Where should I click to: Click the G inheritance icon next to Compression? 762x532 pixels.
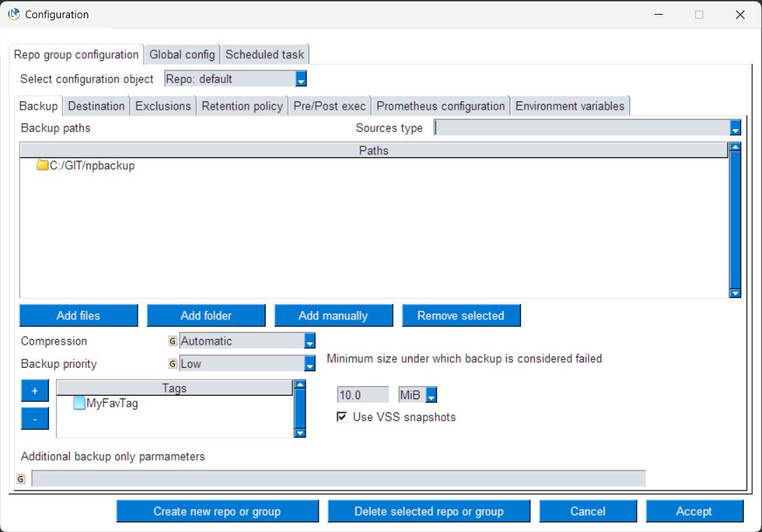(x=173, y=341)
